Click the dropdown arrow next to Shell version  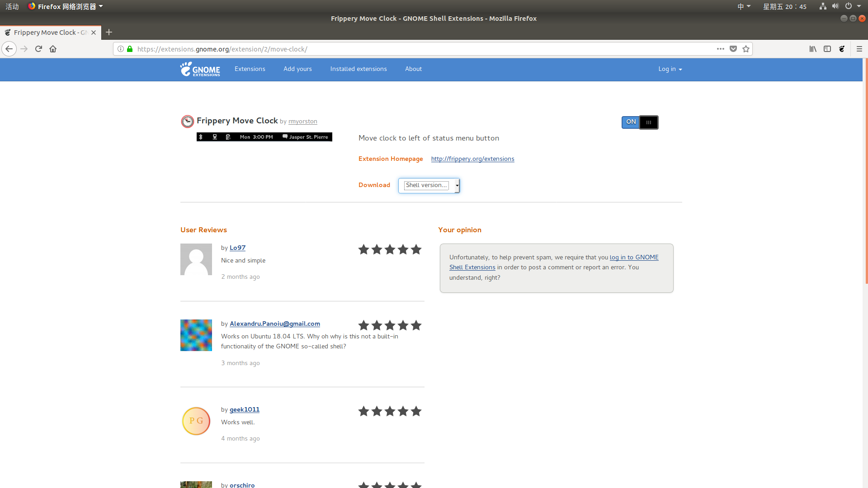tap(456, 185)
